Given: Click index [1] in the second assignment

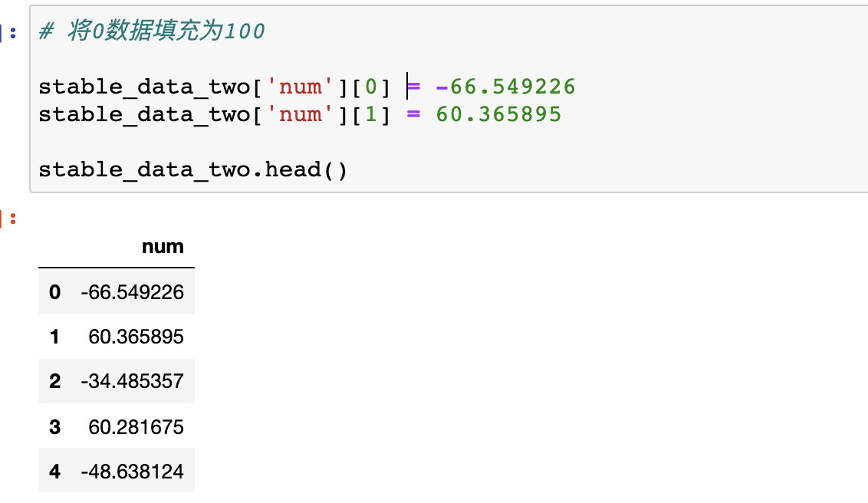Looking at the screenshot, I should pos(371,115).
